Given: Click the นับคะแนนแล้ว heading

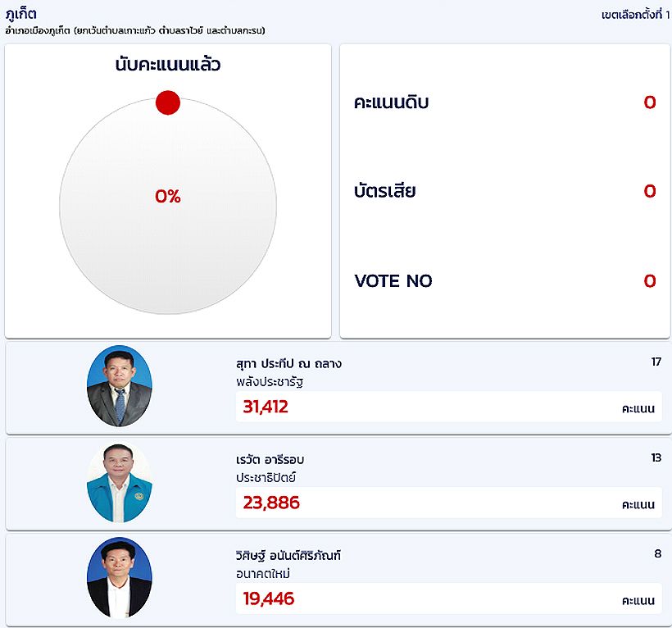Looking at the screenshot, I should [x=168, y=65].
